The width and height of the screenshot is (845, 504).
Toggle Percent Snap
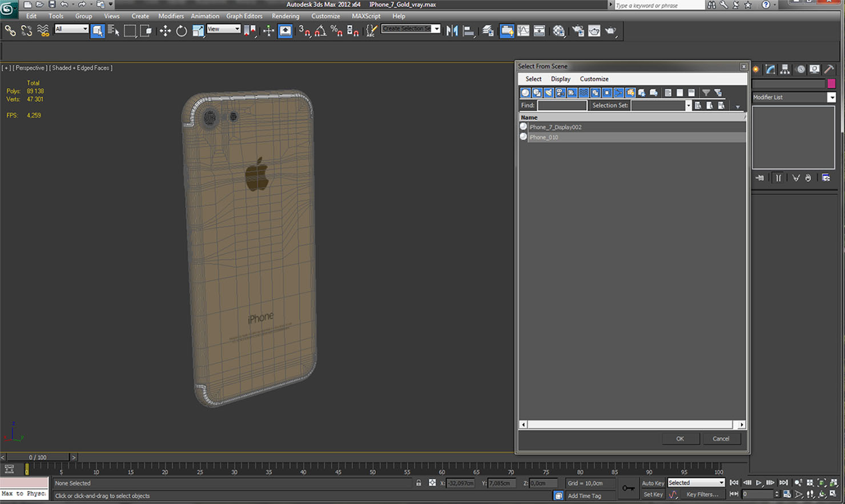click(337, 31)
